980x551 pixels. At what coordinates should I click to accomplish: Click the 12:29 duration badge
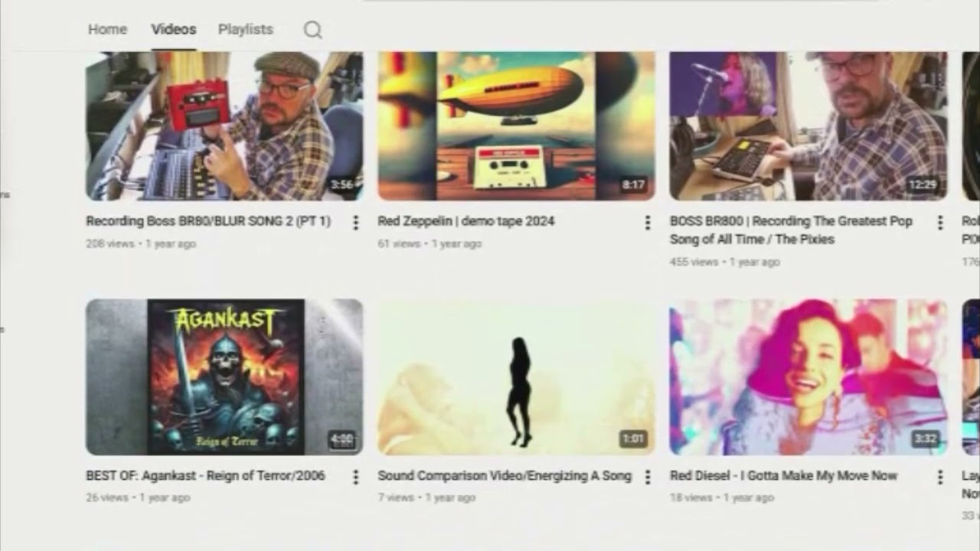click(x=923, y=184)
